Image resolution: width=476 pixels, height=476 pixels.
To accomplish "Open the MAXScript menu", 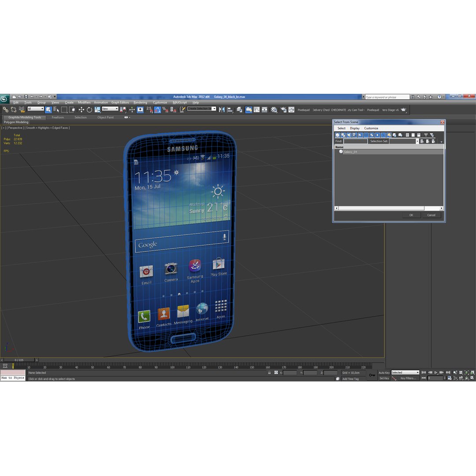I will 180,103.
